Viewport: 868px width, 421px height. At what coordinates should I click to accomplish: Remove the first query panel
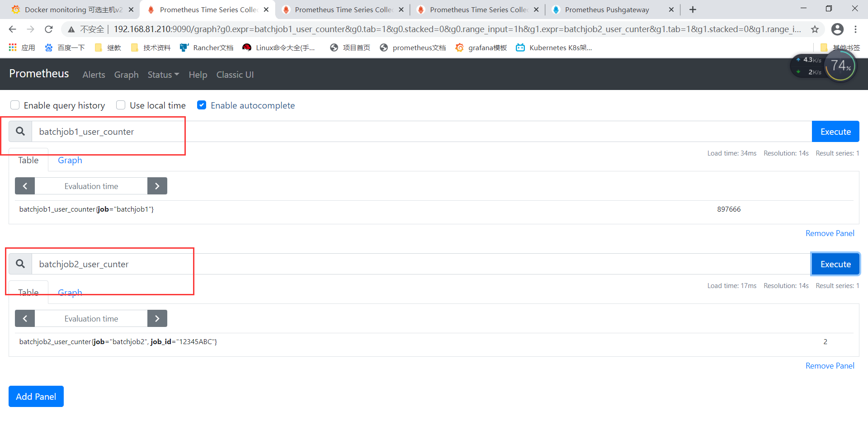tap(830, 233)
